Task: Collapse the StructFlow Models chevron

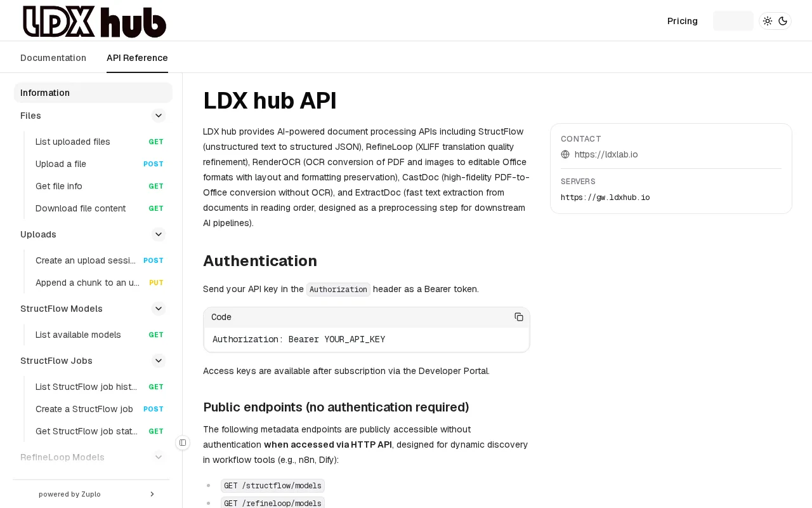Action: pyautogui.click(x=159, y=309)
